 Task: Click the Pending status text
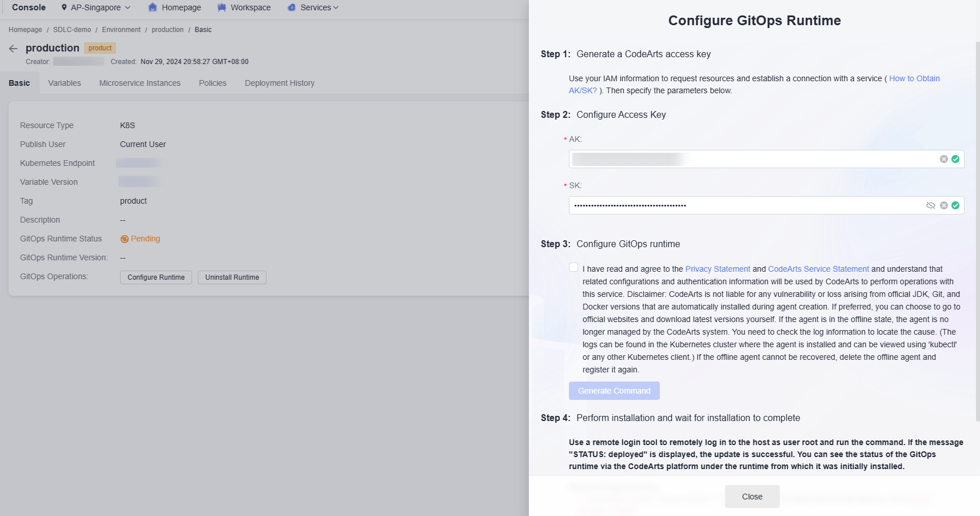[145, 239]
